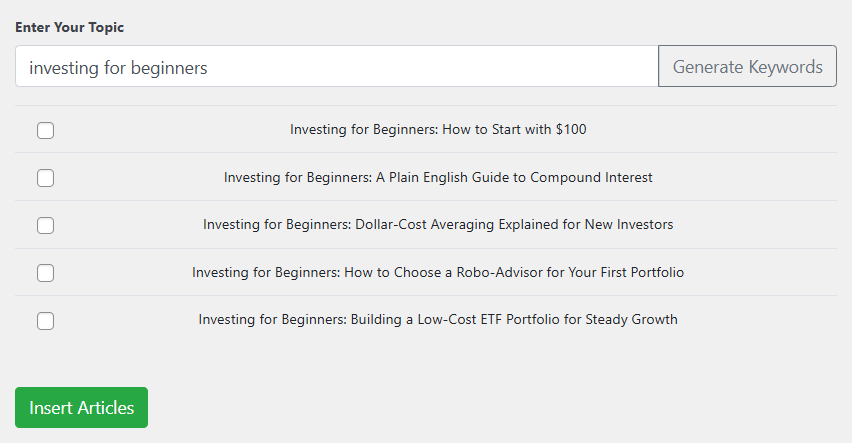Toggle the Low-Cost ETF Portfolio checkbox

tap(45, 321)
